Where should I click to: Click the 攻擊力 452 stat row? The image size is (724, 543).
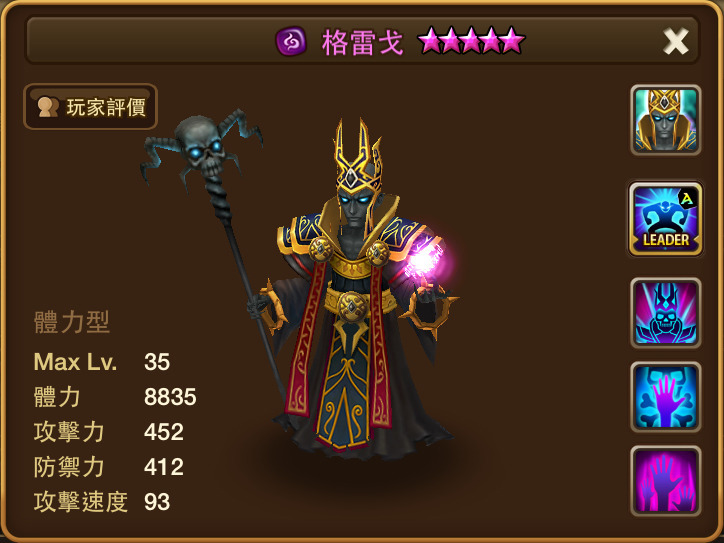[x=109, y=432]
